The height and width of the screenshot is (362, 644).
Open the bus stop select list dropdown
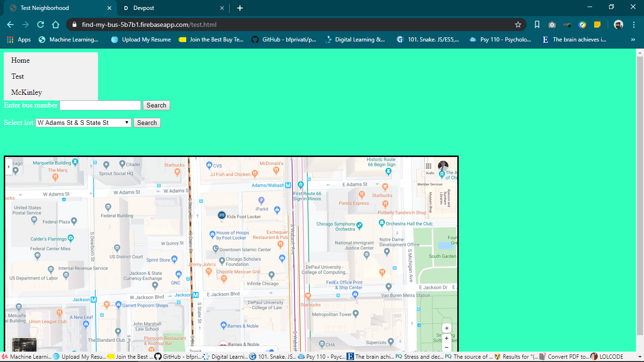(x=83, y=123)
